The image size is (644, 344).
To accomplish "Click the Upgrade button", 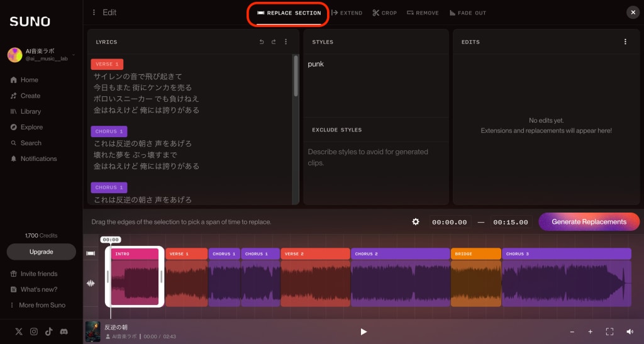I will tap(41, 252).
